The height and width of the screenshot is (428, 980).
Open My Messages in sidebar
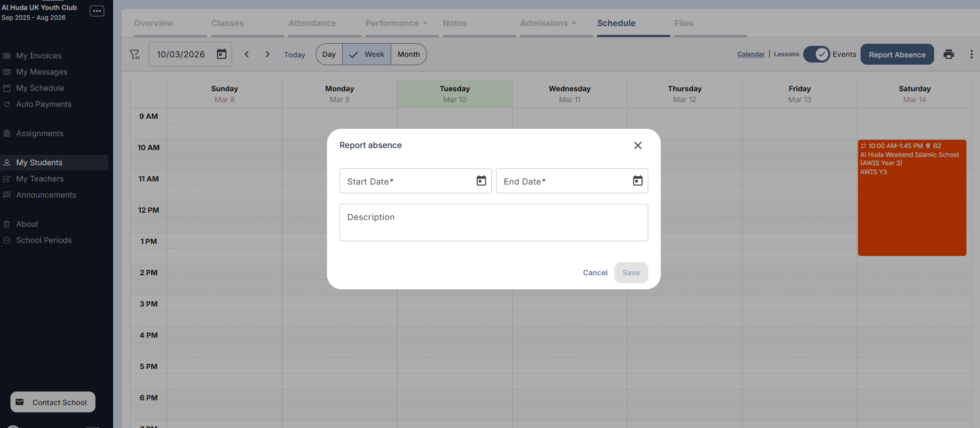(x=54, y=72)
